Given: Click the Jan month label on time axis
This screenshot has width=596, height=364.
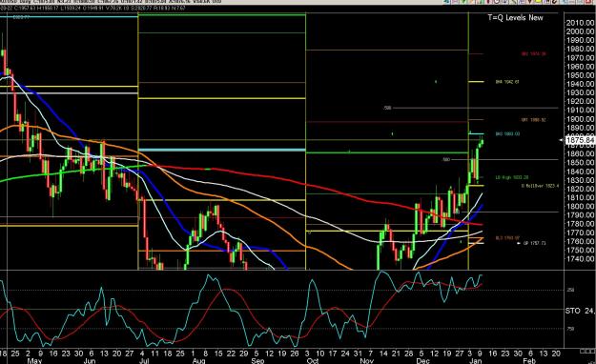Looking at the screenshot, I should click(476, 360).
